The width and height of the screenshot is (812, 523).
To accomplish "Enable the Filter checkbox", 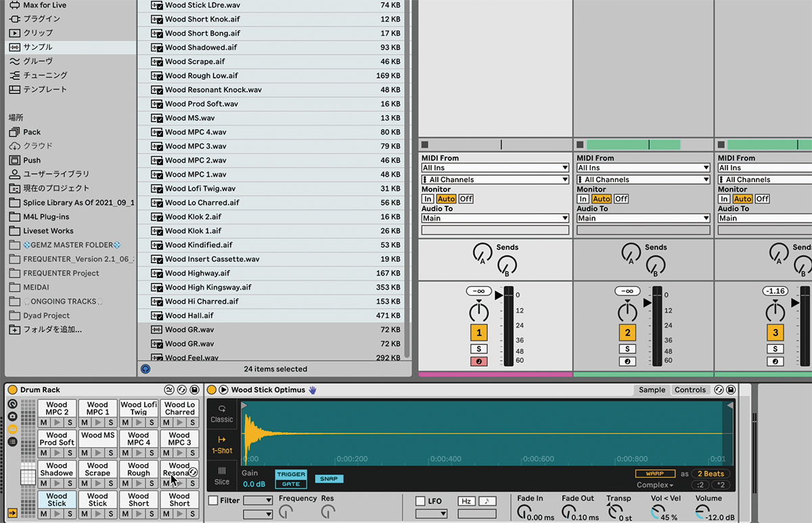I will pos(213,501).
